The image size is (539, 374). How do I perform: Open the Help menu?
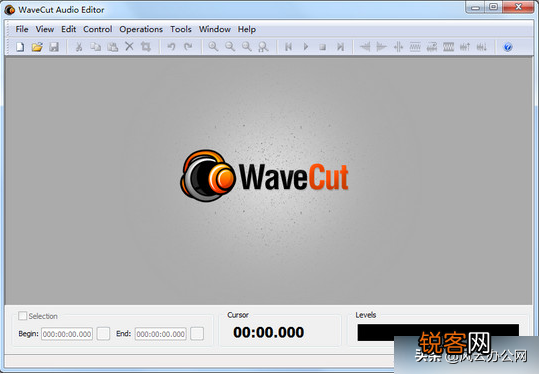247,29
